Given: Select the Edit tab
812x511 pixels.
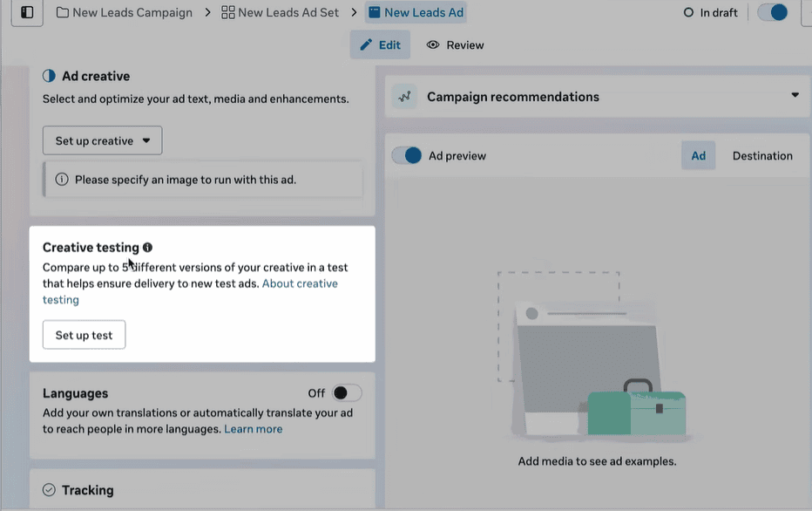Looking at the screenshot, I should pos(380,45).
